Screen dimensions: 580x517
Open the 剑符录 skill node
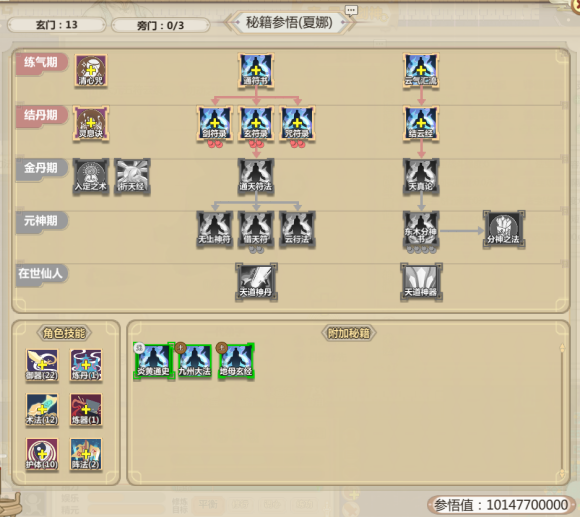[215, 123]
